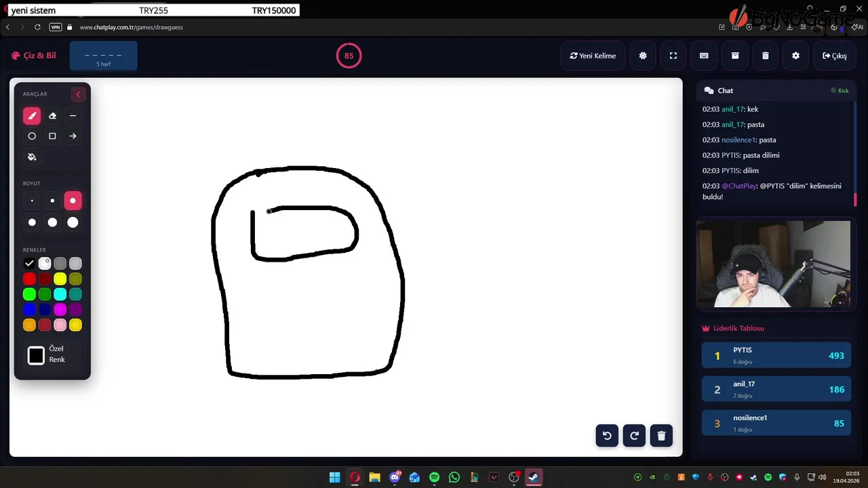The height and width of the screenshot is (488, 868).
Task: Select nosilence1 leaderboard row
Action: [776, 423]
